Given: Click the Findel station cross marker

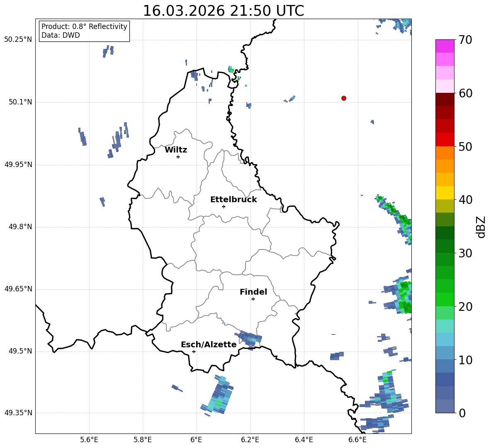Looking at the screenshot, I should pos(253,299).
